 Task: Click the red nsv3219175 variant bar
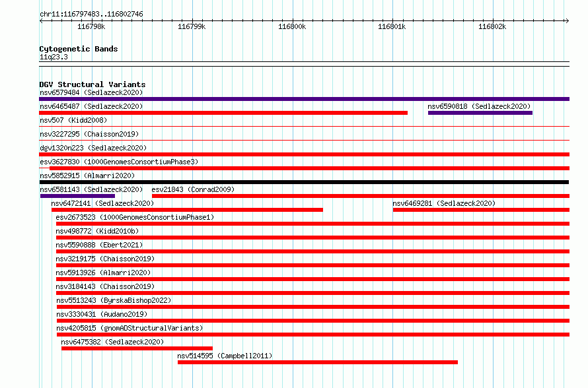tap(312, 265)
